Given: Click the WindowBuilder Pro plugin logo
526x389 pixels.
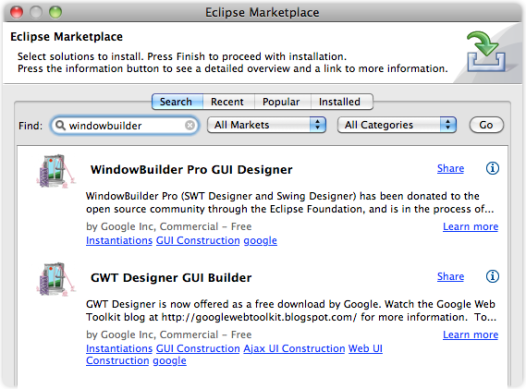Looking at the screenshot, I should click(56, 171).
